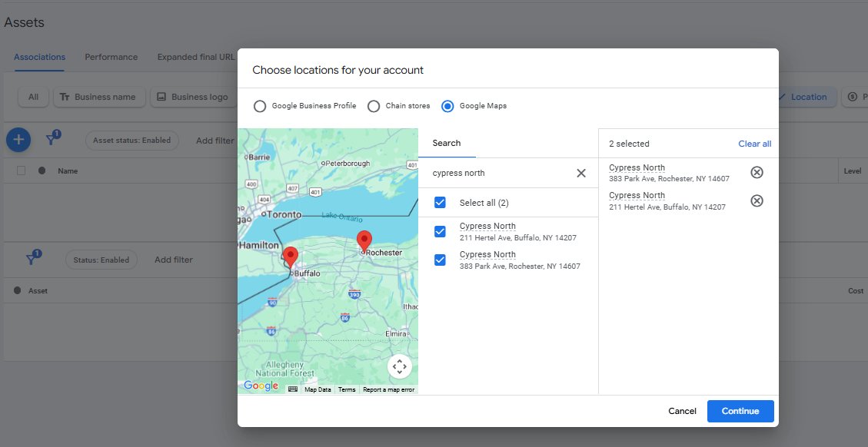868x447 pixels.
Task: Click the Continue button
Action: pyautogui.click(x=740, y=411)
